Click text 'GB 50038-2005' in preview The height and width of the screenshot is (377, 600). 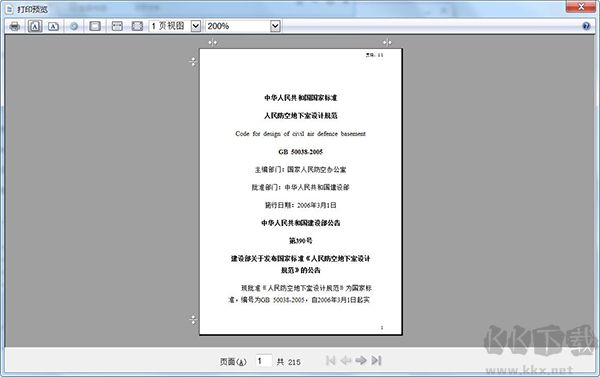(x=300, y=152)
